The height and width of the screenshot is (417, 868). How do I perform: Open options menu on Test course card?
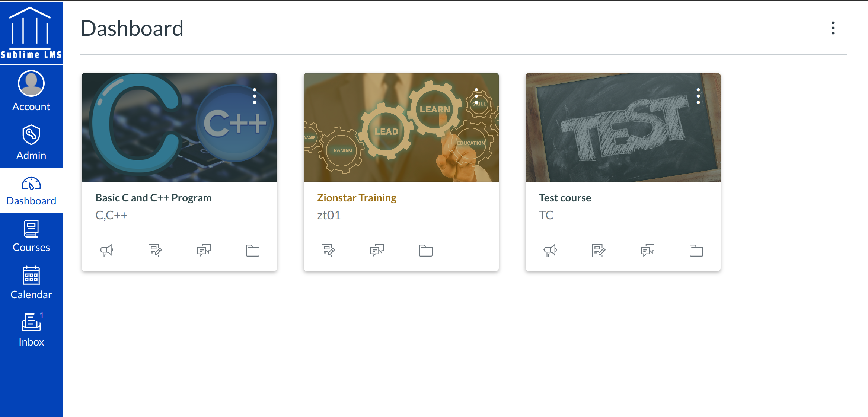point(698,96)
